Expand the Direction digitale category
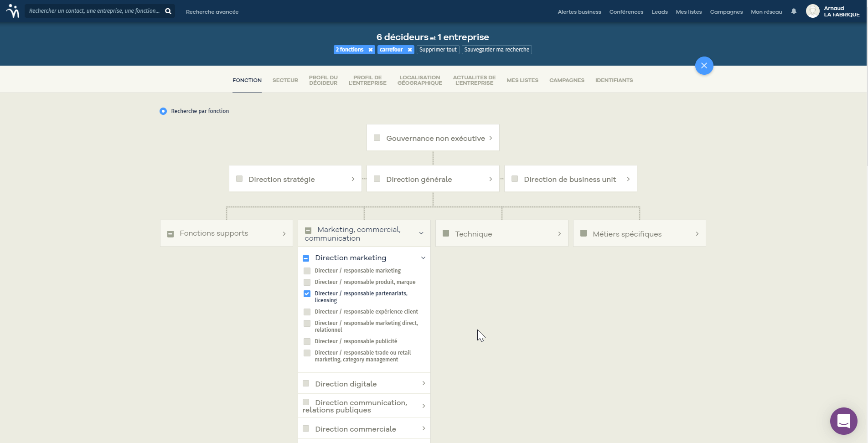This screenshot has width=868, height=443. [x=424, y=383]
